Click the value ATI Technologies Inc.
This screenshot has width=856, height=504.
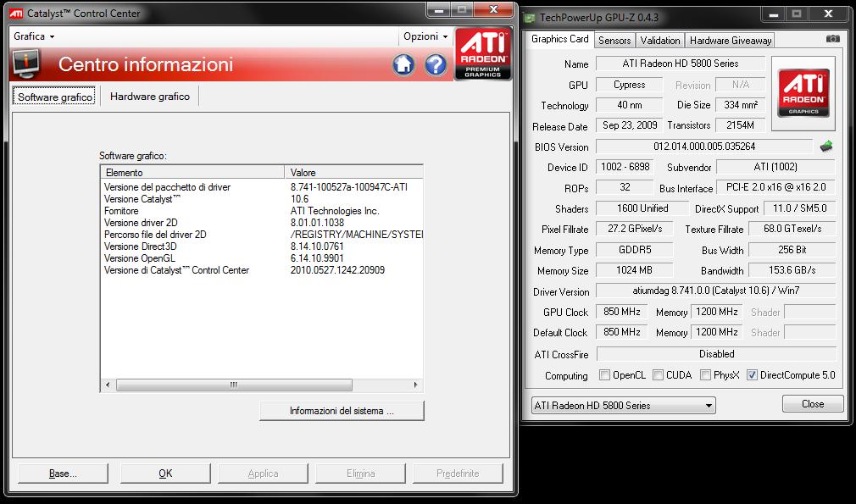335,211
